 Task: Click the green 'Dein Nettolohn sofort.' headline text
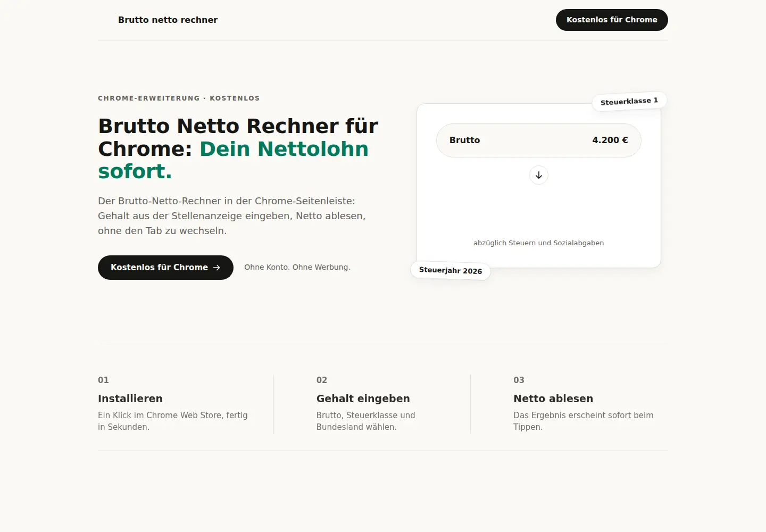tap(234, 160)
